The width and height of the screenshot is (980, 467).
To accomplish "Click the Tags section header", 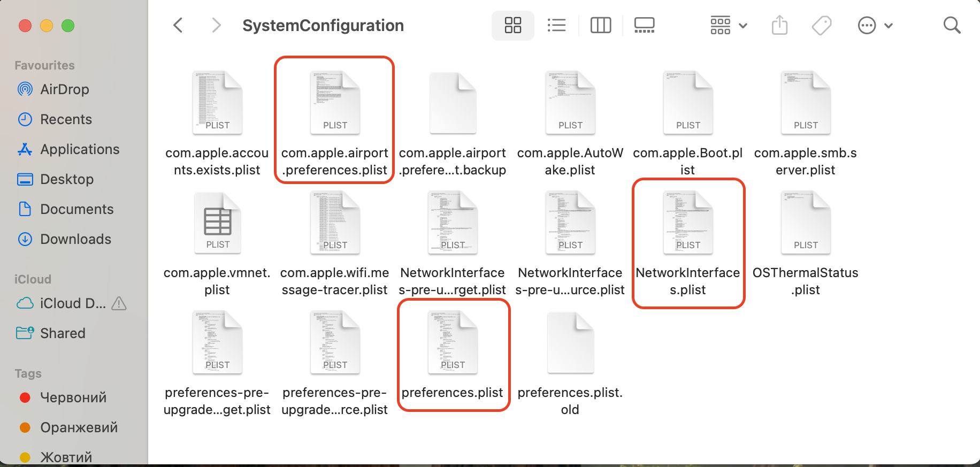I will (28, 373).
